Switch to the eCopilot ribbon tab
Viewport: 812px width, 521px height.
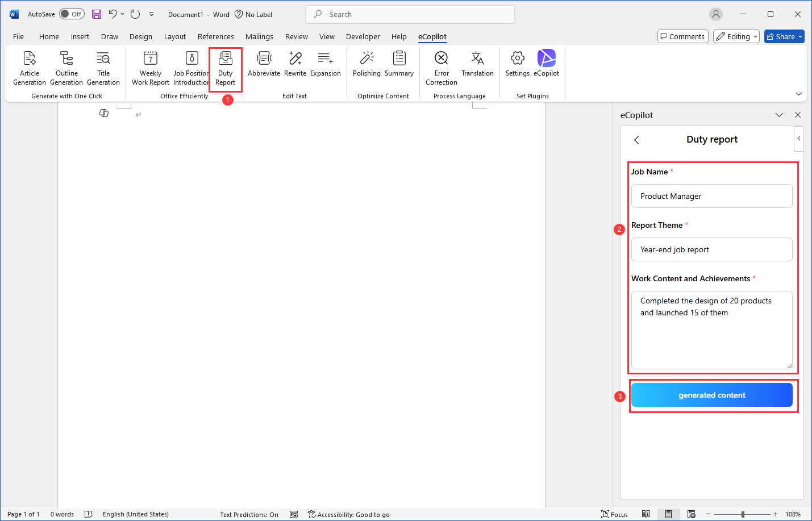click(x=432, y=36)
